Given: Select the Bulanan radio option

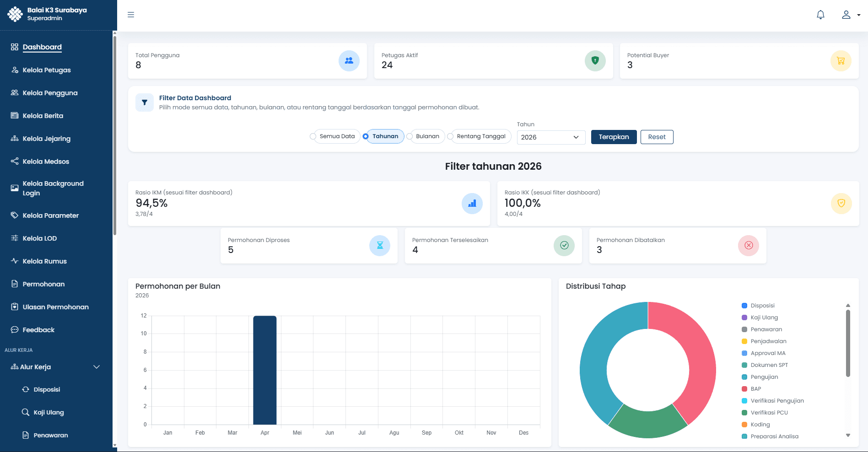Looking at the screenshot, I should (410, 136).
